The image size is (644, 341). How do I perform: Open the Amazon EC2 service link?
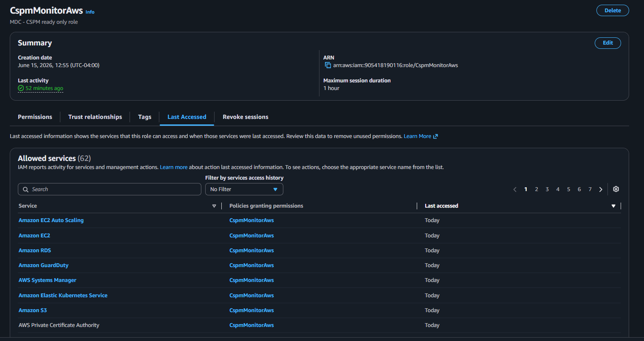[x=34, y=236]
